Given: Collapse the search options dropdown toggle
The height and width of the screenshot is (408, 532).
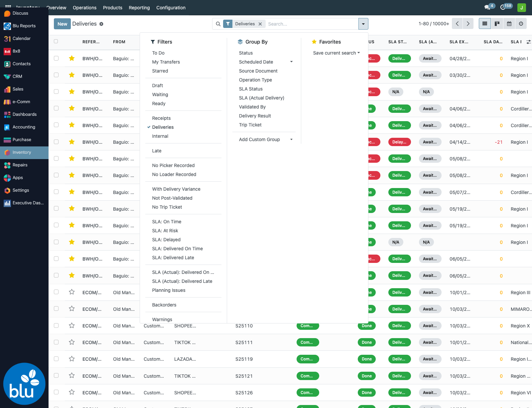Looking at the screenshot, I should click(x=363, y=24).
